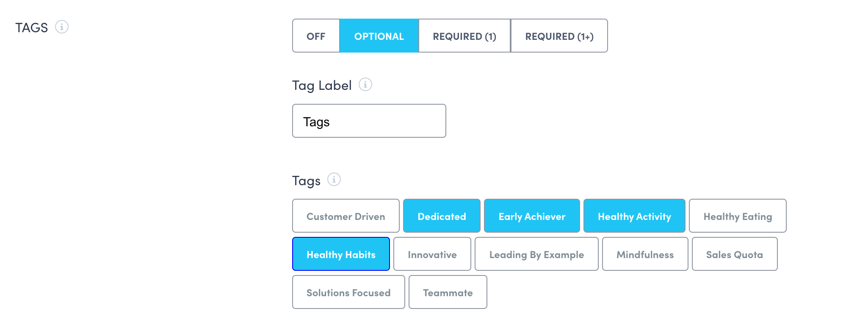Viewport: 868px width, 328px height.
Task: Turn off the Healthy Activity tag
Action: tap(634, 216)
